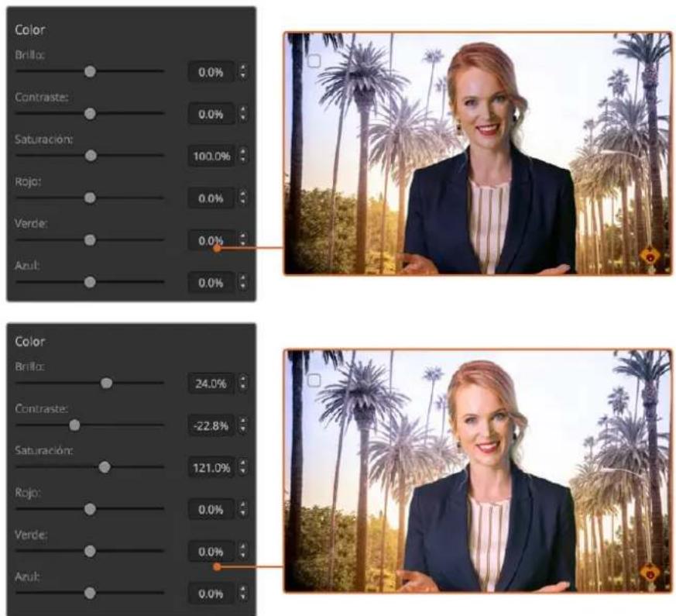
Task: Select the Verde value field in lower Color panel
Action: [x=211, y=552]
